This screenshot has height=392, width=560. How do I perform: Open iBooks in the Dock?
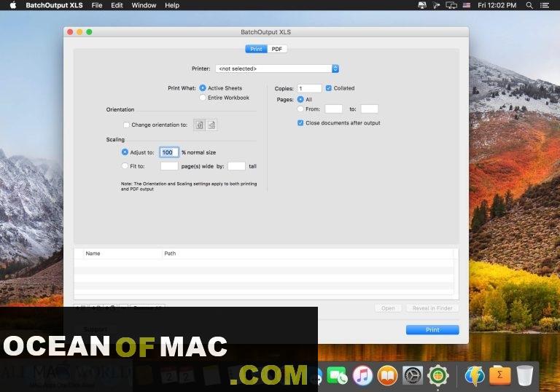point(387,375)
